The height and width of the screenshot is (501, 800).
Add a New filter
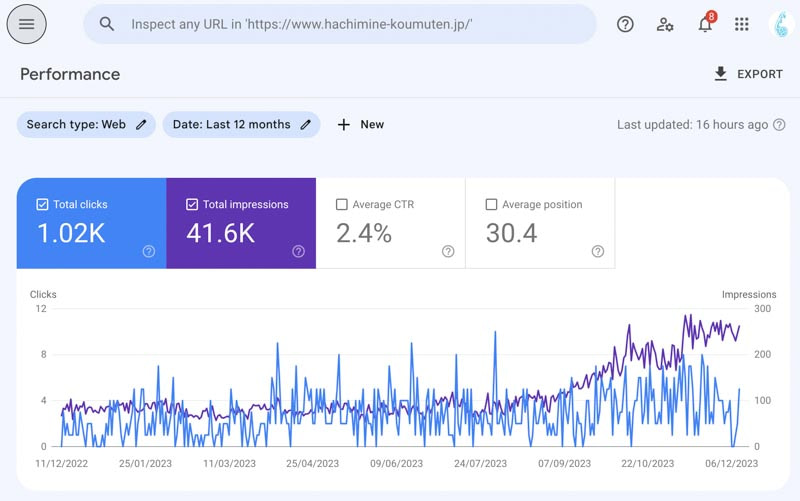[361, 125]
